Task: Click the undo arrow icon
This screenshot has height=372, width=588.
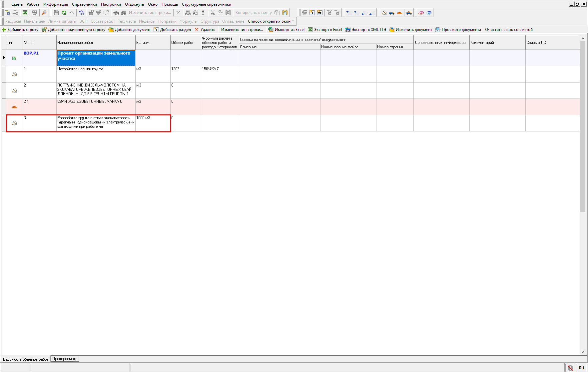Action: tap(71, 13)
